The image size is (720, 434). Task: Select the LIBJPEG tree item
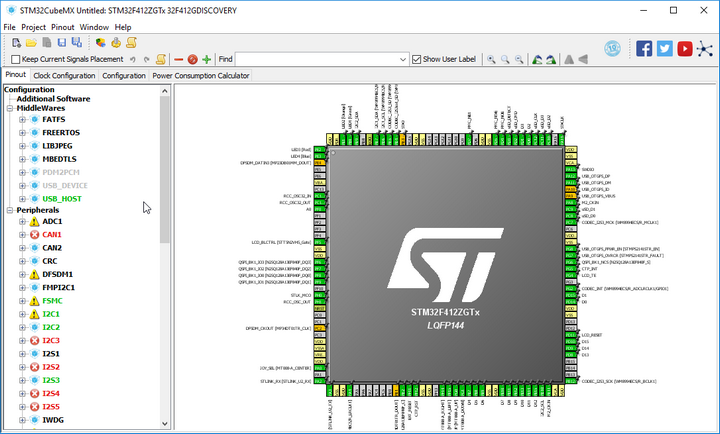pyautogui.click(x=57, y=146)
